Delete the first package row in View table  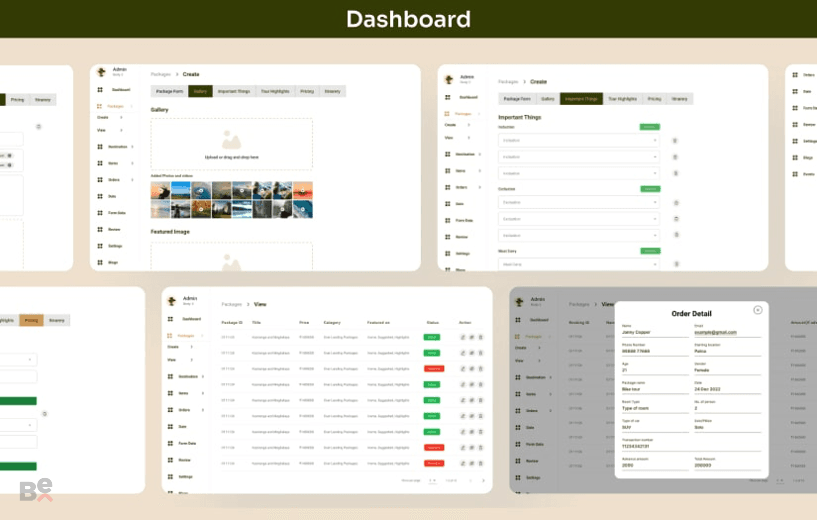click(x=480, y=337)
